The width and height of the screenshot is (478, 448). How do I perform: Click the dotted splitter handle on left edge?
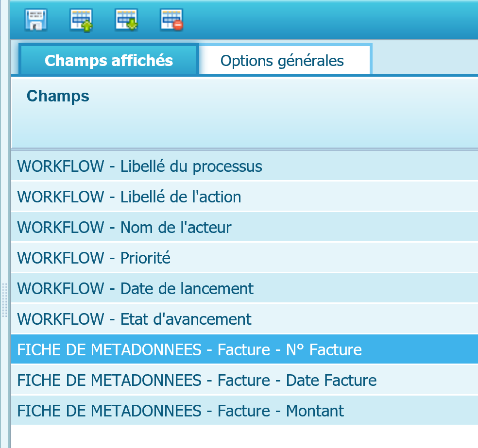click(x=4, y=299)
